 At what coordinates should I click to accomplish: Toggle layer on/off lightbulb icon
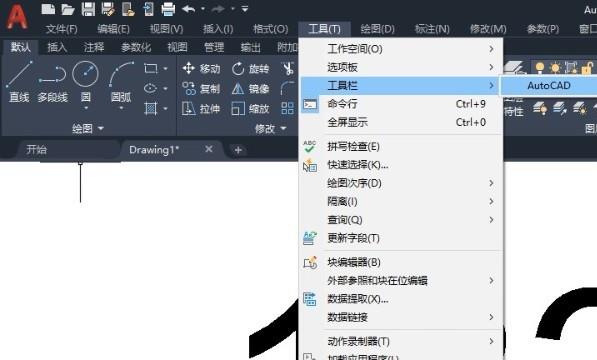(x=540, y=68)
